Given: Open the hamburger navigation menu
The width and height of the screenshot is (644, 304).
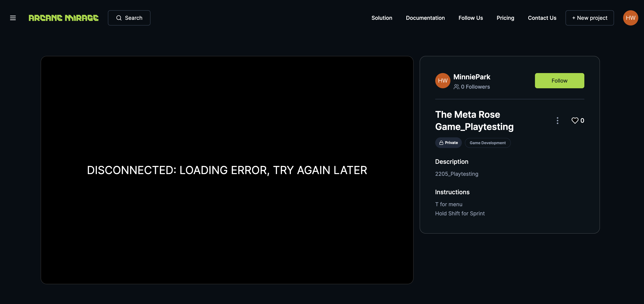Looking at the screenshot, I should tap(13, 18).
